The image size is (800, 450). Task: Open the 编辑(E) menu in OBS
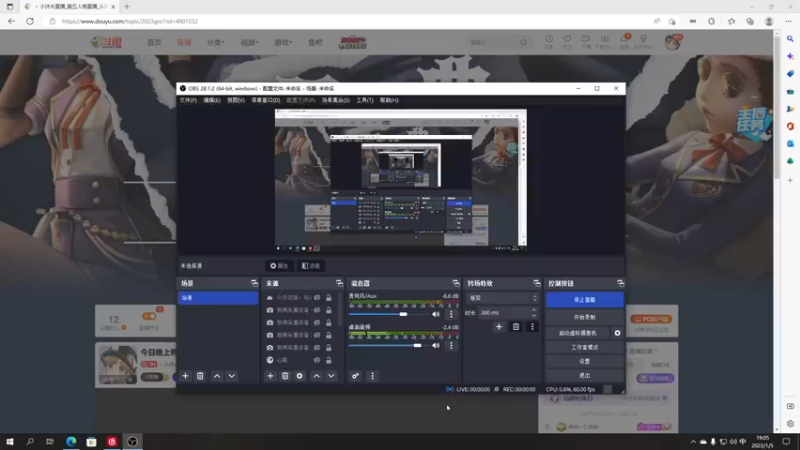coord(212,101)
